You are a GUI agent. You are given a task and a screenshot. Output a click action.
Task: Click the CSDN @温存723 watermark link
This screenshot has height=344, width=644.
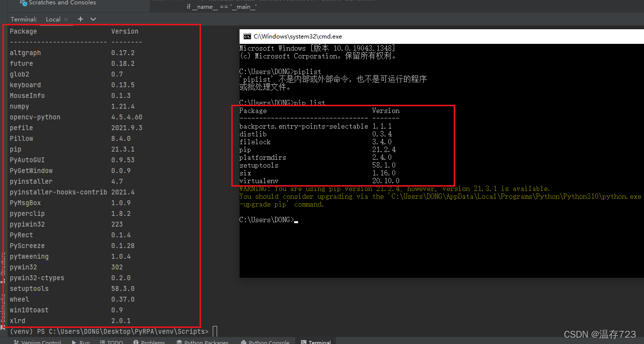[599, 334]
